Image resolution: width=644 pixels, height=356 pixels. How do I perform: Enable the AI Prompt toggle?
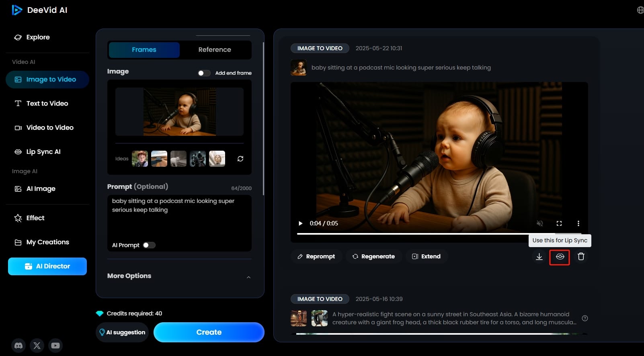(x=149, y=245)
